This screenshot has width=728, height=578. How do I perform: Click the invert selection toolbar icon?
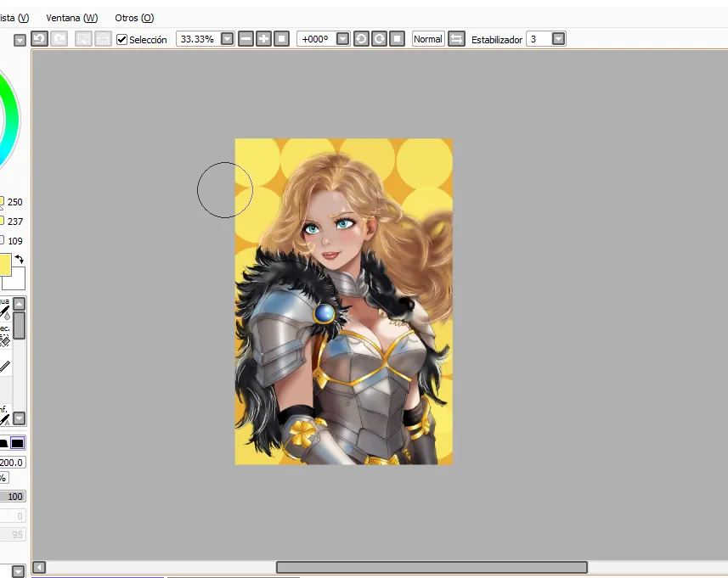coord(103,39)
